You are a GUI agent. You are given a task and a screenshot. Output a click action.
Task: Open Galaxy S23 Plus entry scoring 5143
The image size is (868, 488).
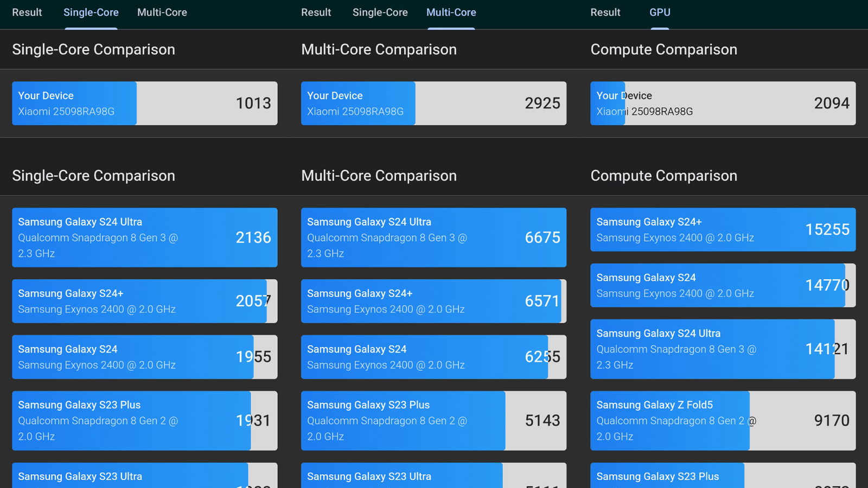(433, 420)
